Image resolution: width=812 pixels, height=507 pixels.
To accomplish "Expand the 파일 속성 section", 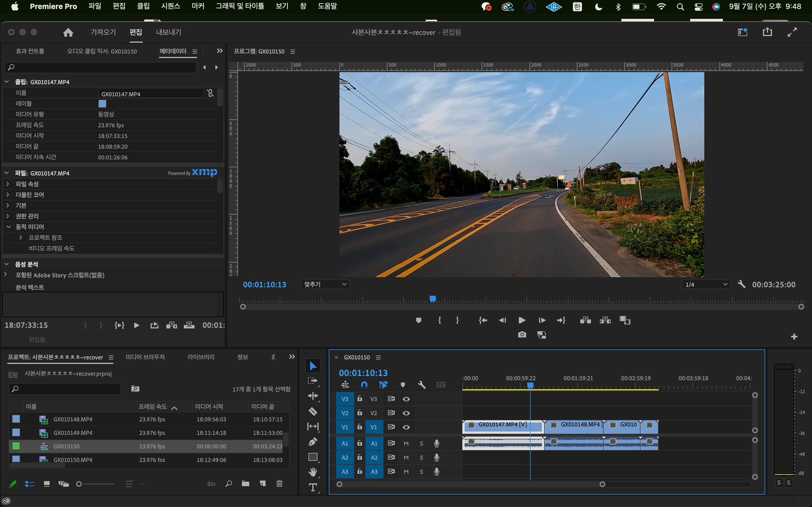I will (8, 184).
